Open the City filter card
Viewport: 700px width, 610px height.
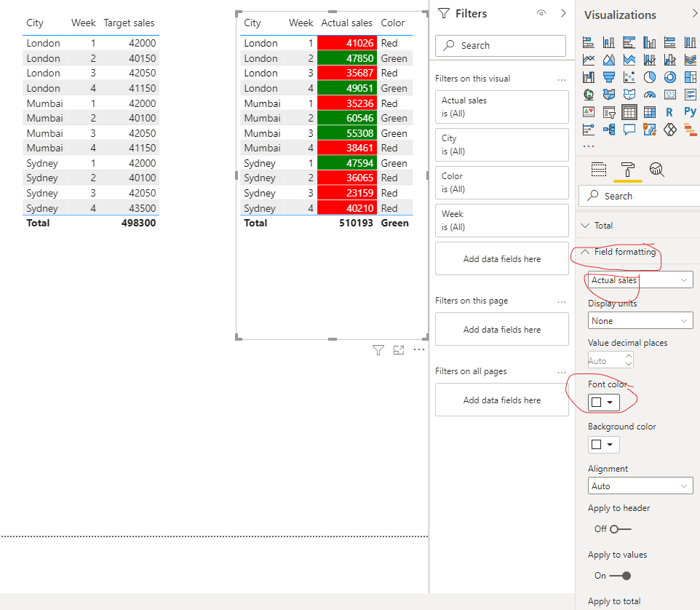coord(502,145)
